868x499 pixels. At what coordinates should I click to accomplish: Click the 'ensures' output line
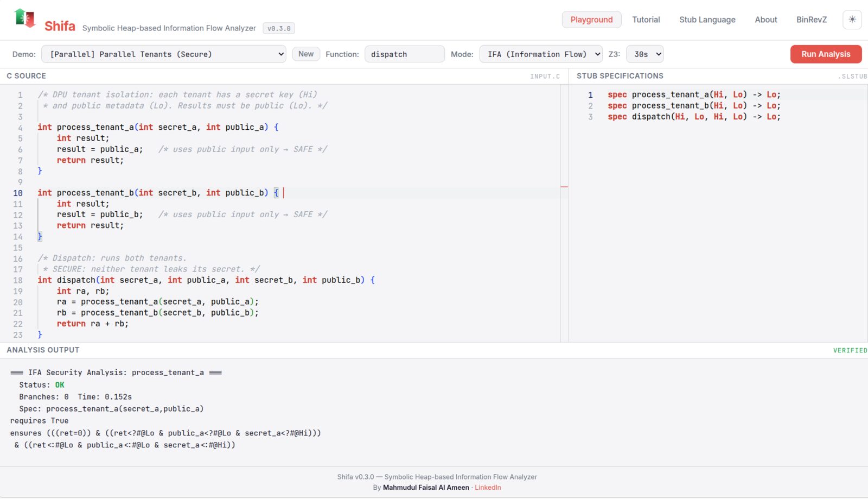(x=165, y=433)
